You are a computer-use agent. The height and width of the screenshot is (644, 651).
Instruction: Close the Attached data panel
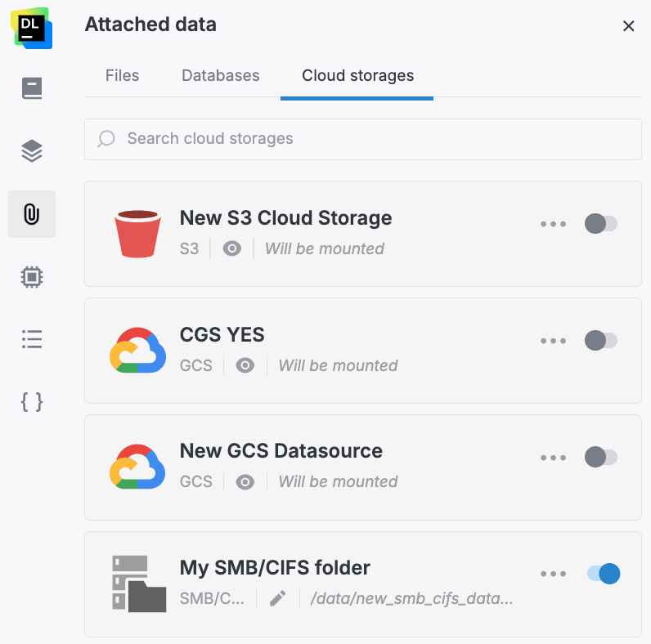[x=629, y=26]
